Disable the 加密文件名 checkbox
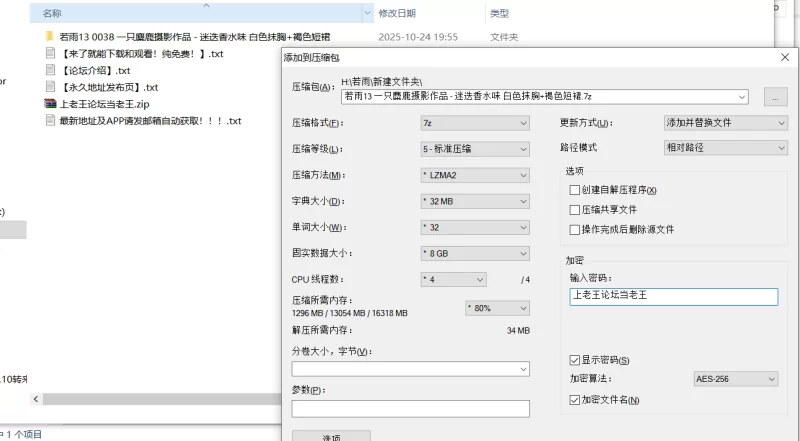This screenshot has width=800, height=441. click(574, 400)
